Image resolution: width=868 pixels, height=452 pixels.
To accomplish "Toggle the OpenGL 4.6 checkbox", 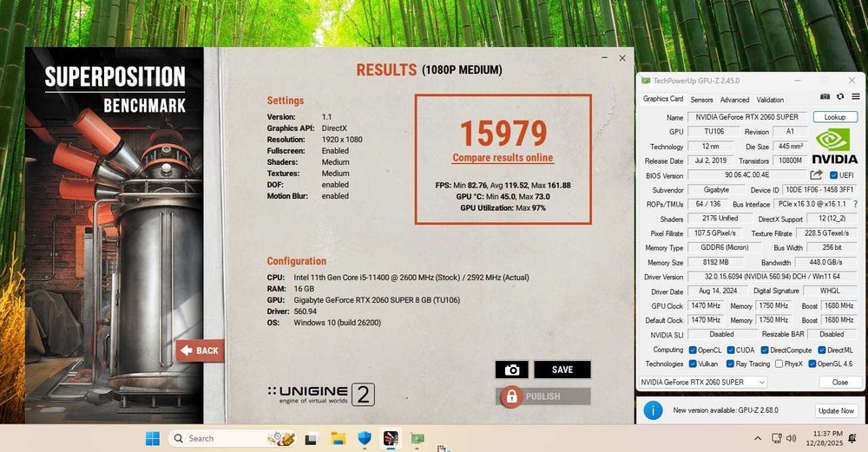I will click(x=812, y=364).
